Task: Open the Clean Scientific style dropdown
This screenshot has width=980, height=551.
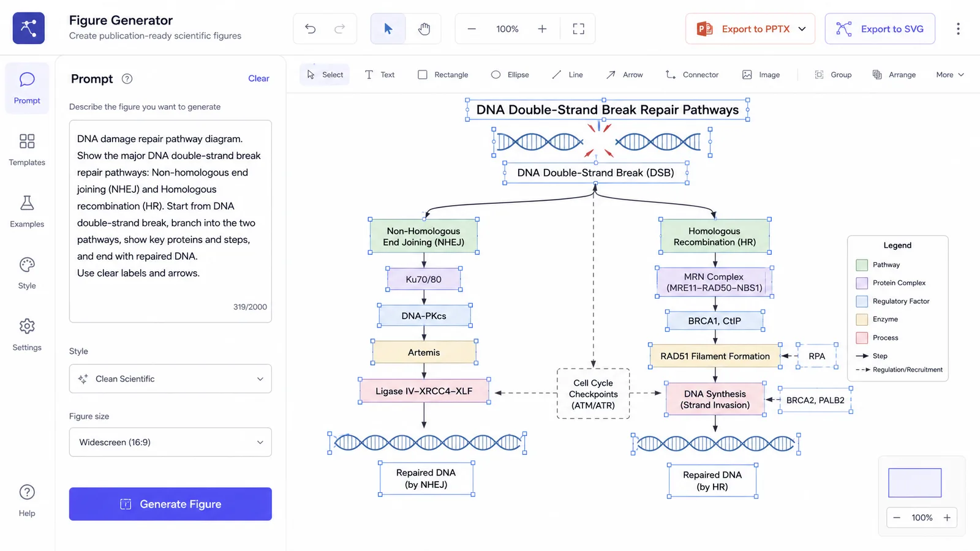Action: point(170,379)
